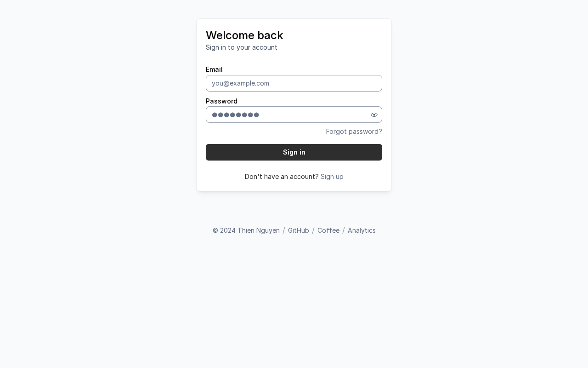588x368 pixels.
Task: Click the "Sign in to your account" subtitle
Action: (x=242, y=47)
